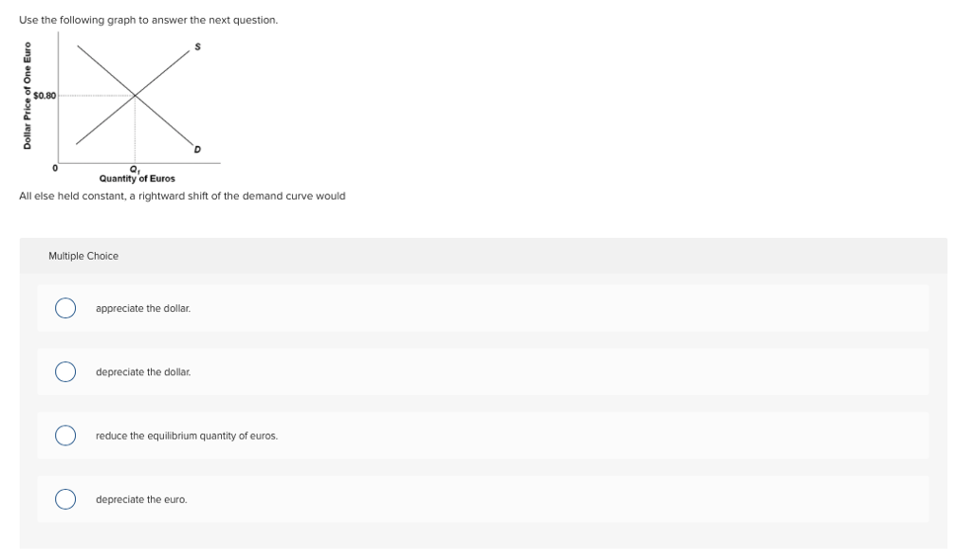
Task: Select the 'appreciate the dollar' radio button
Action: point(65,308)
